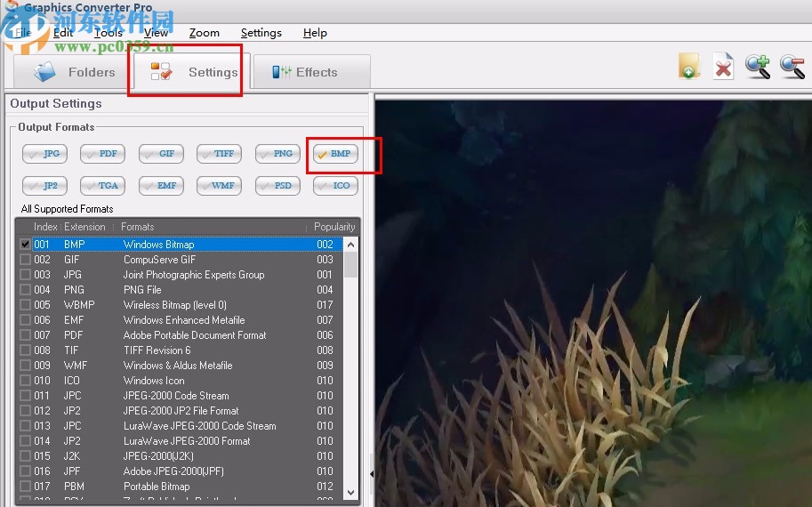Screen dimensions: 812x507
Task: Click the preview image of the grass
Action: click(x=593, y=303)
